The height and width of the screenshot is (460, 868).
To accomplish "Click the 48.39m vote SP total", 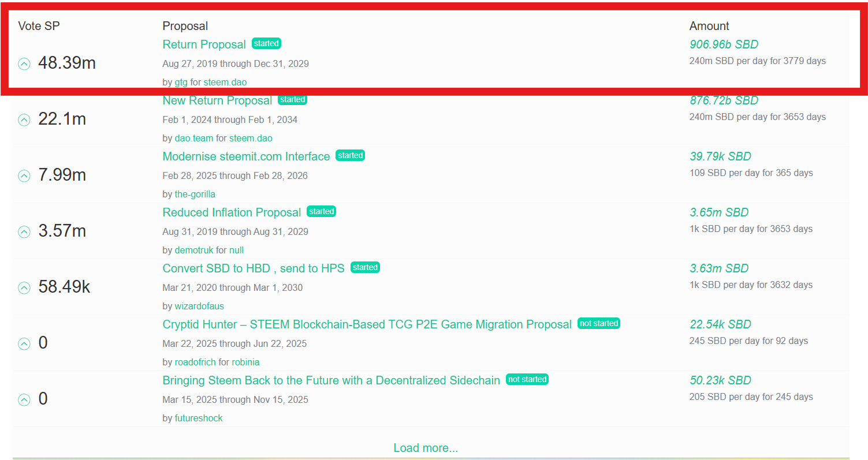I will click(x=67, y=63).
